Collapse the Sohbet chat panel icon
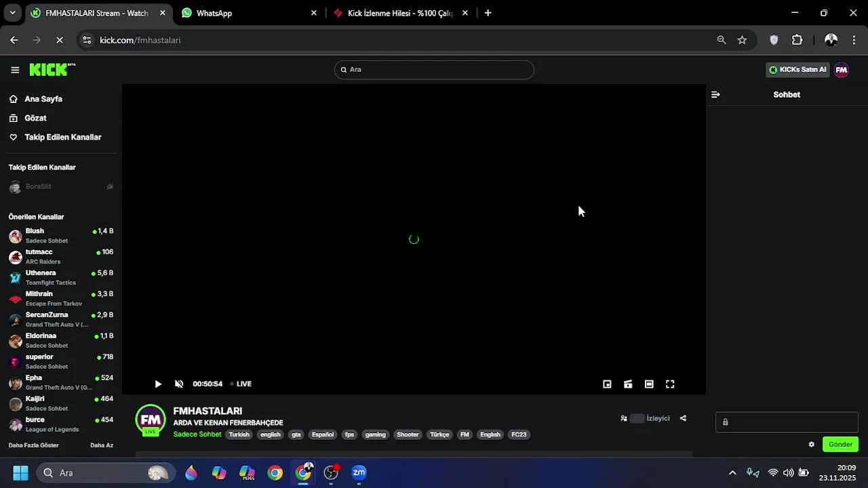 [x=715, y=95]
